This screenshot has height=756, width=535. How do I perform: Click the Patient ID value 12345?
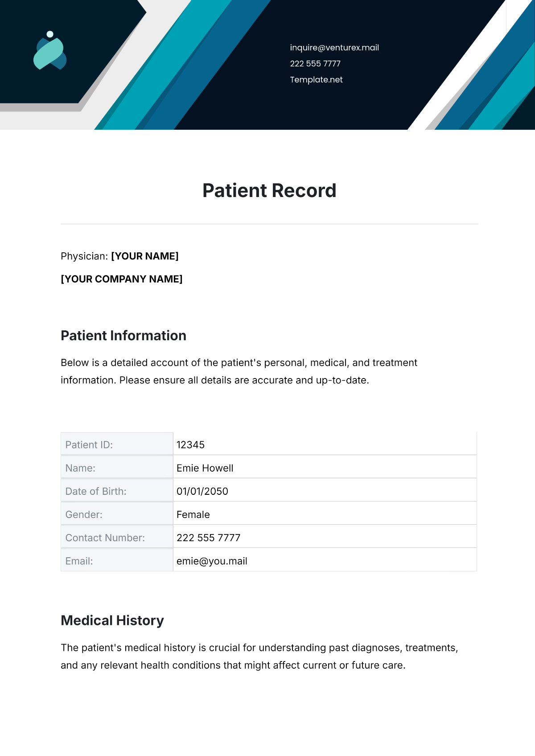tap(191, 445)
